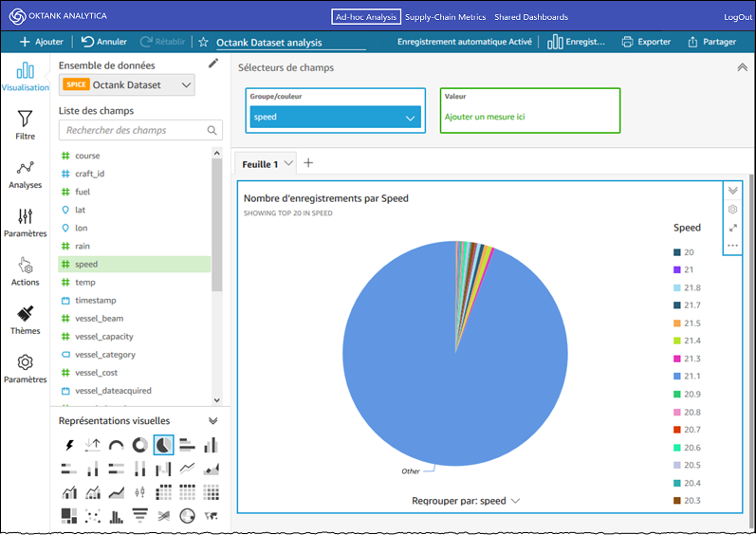Select the pivot table visual type
Screen dimensions: 756x535
click(x=163, y=492)
